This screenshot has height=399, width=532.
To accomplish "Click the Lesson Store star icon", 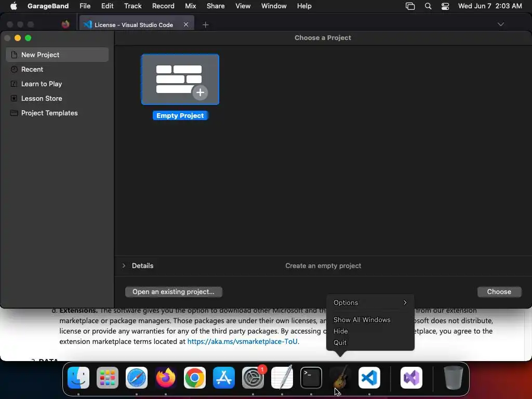I will 14,98.
